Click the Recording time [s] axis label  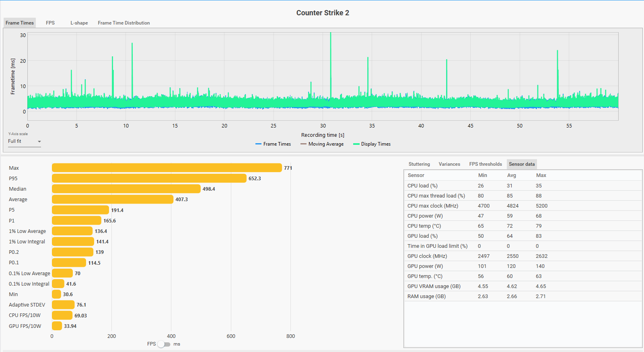click(x=323, y=135)
